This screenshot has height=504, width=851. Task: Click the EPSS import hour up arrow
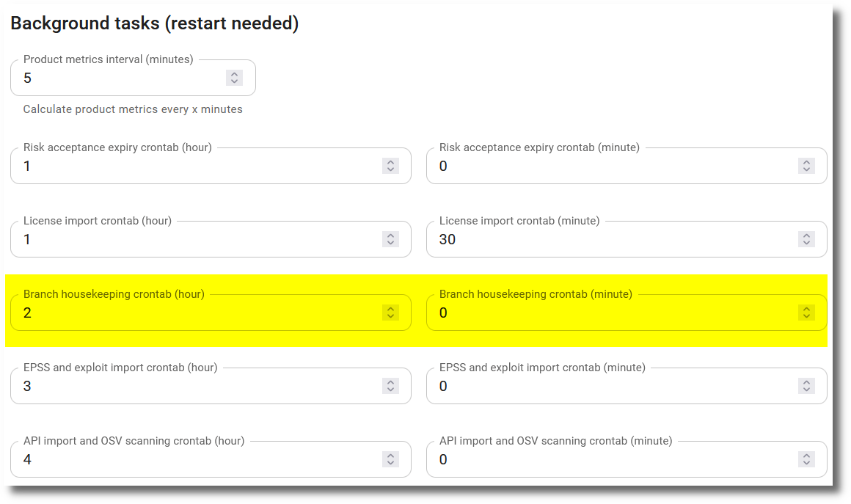point(390,381)
